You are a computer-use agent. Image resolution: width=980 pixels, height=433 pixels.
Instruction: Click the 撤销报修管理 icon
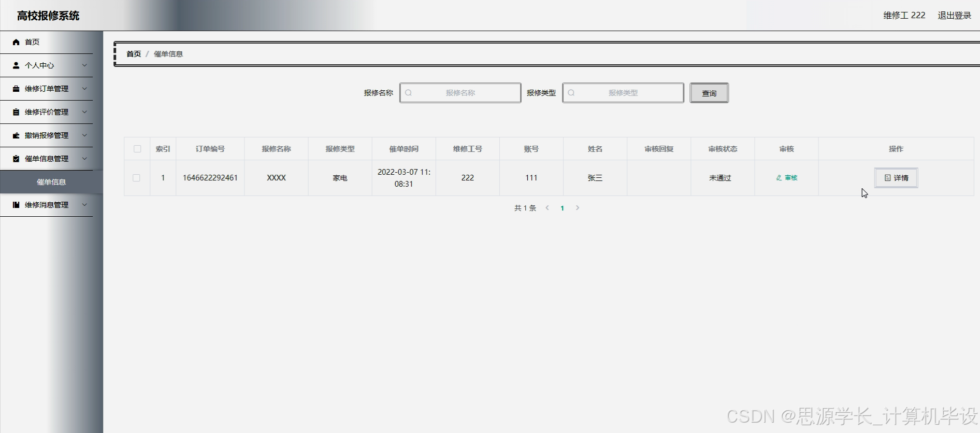point(16,135)
